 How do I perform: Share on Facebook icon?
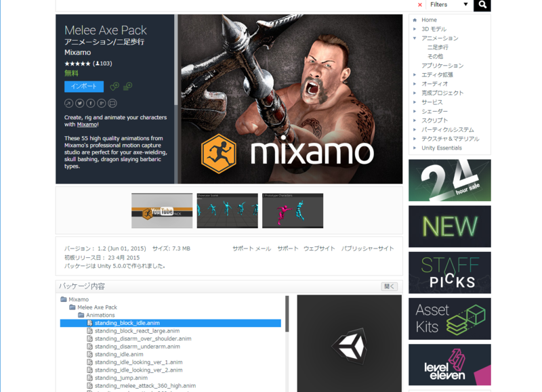pyautogui.click(x=91, y=104)
